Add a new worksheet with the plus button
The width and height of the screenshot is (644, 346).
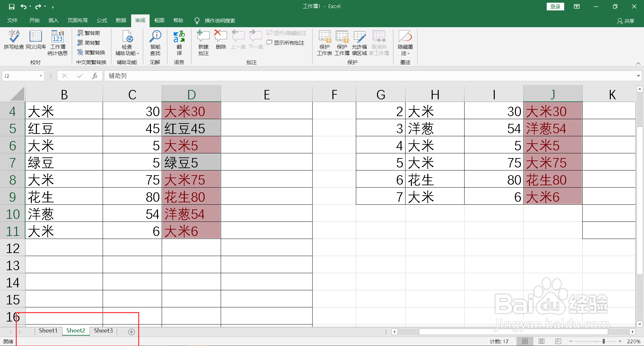point(131,332)
